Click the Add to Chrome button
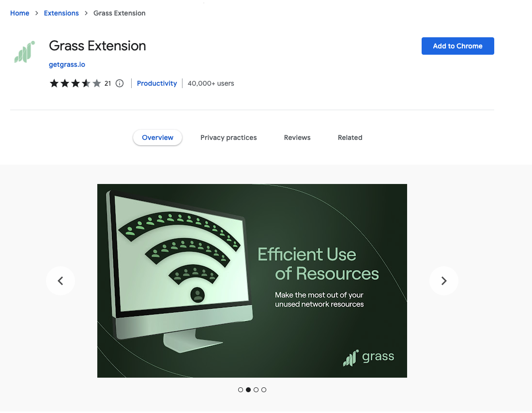 pos(458,46)
